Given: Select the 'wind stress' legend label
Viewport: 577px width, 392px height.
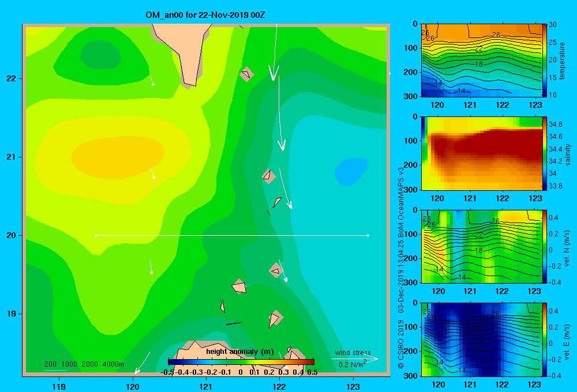Looking at the screenshot, I should 353,353.
